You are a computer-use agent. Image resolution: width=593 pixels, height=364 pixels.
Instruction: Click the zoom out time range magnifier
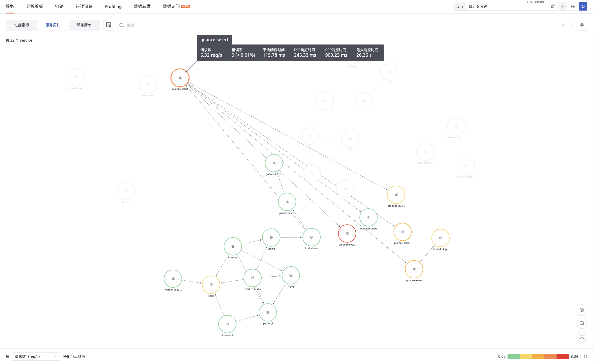(x=573, y=7)
